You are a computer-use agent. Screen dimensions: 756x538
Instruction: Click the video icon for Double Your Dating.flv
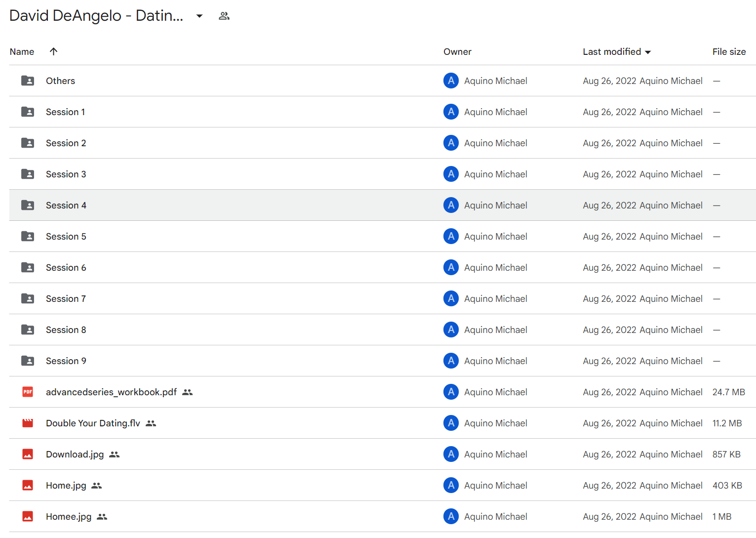pos(28,423)
